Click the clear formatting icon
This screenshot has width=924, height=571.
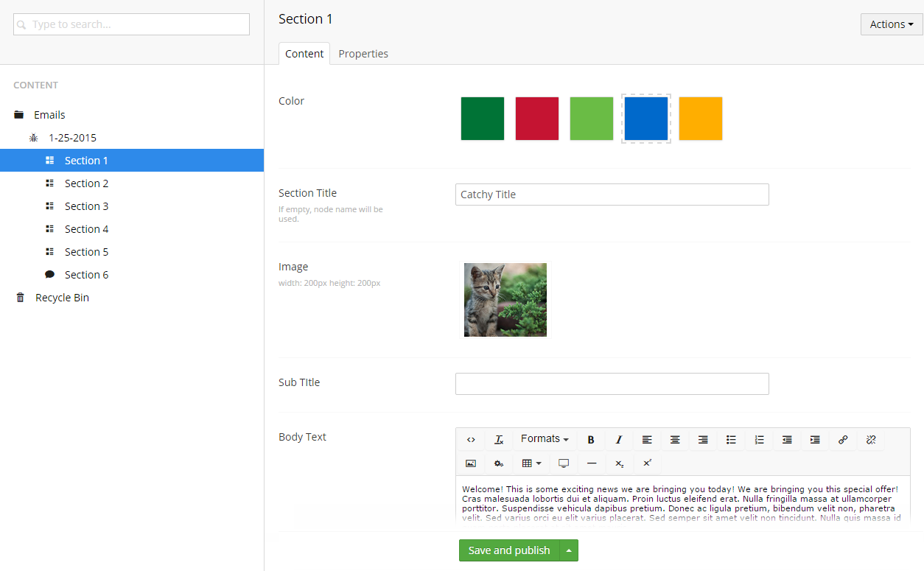point(499,440)
